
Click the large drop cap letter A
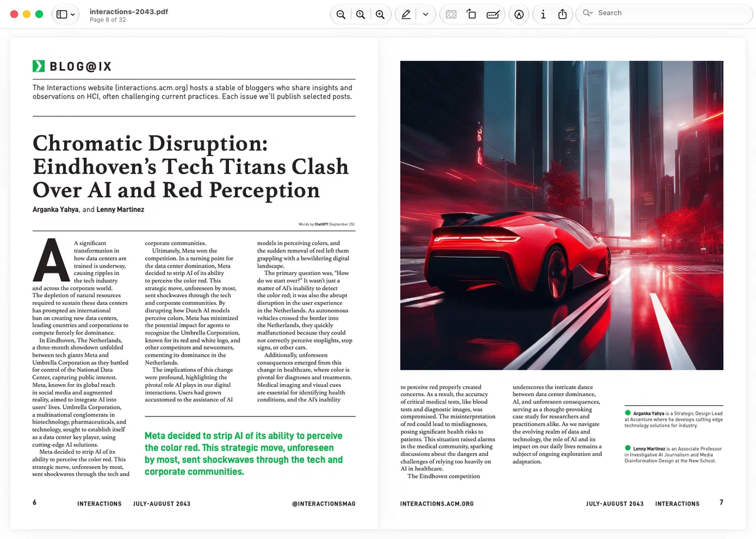pyautogui.click(x=51, y=261)
